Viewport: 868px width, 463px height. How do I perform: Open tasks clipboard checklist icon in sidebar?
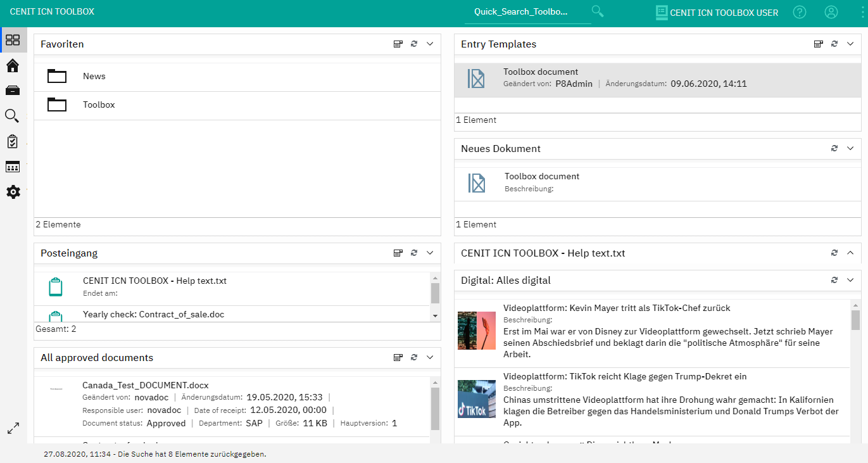13,141
